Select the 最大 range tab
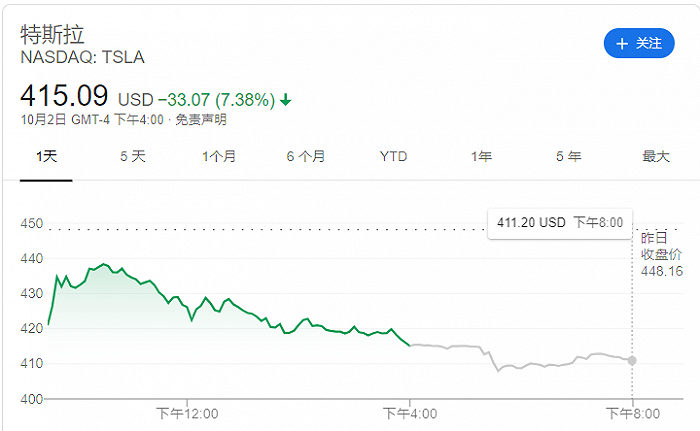The height and width of the screenshot is (431, 700). point(655,156)
